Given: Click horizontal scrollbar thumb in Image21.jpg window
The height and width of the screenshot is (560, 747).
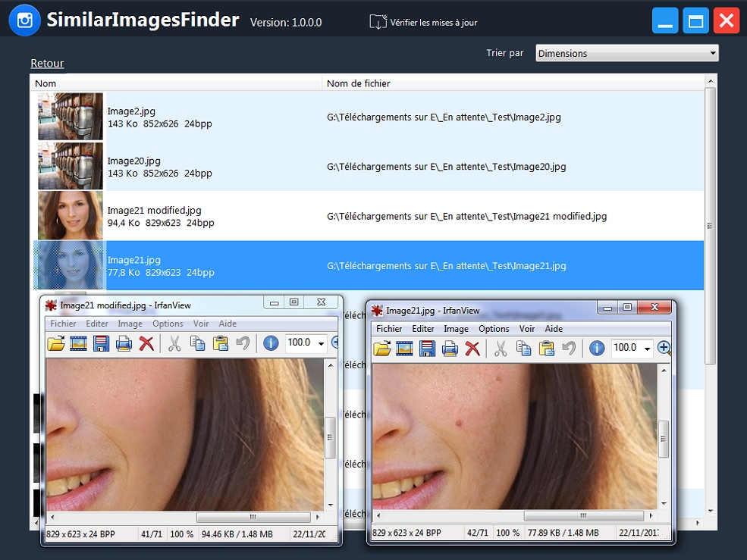Looking at the screenshot, I should pos(584,515).
